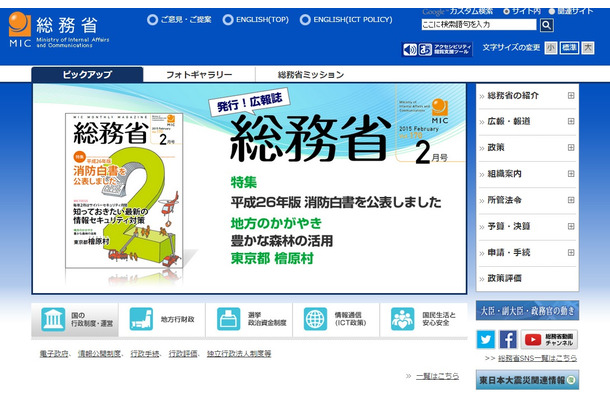Click the 東京都 檜原村 text
610x400 pixels.
click(x=272, y=258)
